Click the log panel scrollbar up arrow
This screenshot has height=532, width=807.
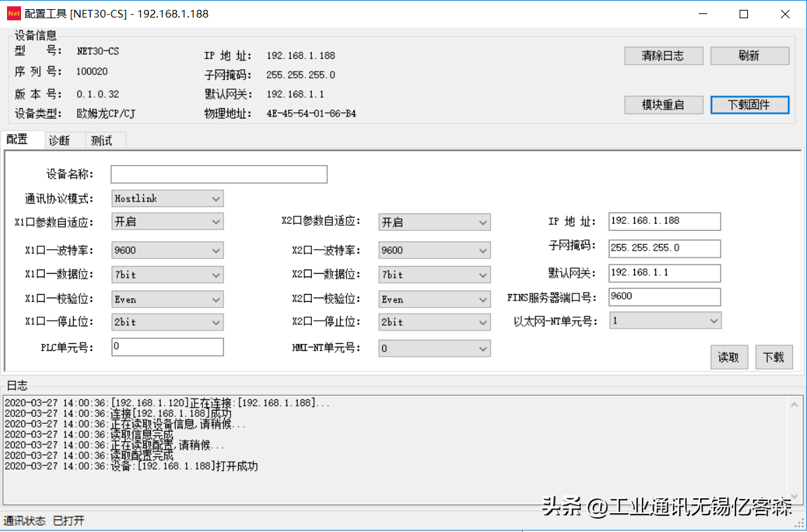[794, 405]
